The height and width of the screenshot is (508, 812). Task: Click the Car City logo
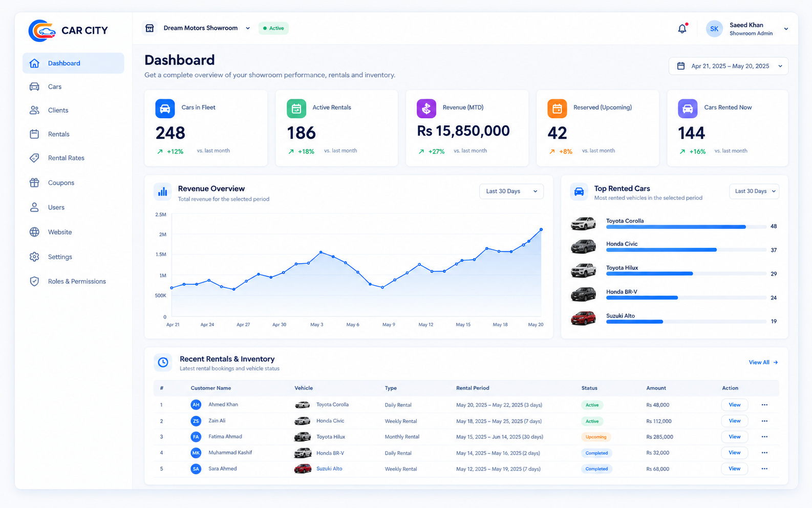click(68, 31)
